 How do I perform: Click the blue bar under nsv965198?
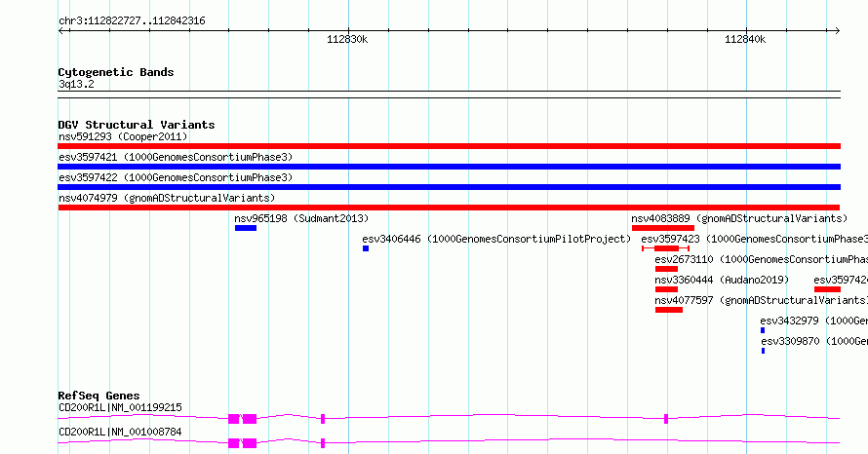246,228
